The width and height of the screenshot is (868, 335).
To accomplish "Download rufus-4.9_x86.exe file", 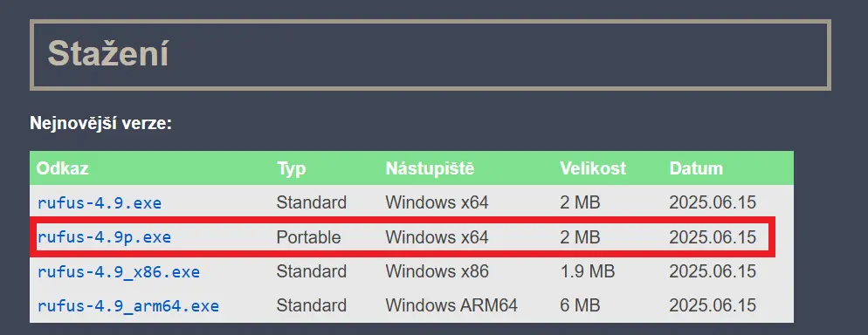I will [119, 272].
